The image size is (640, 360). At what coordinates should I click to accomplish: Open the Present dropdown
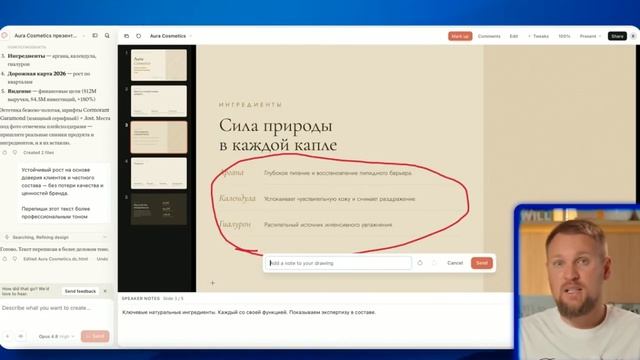590,36
